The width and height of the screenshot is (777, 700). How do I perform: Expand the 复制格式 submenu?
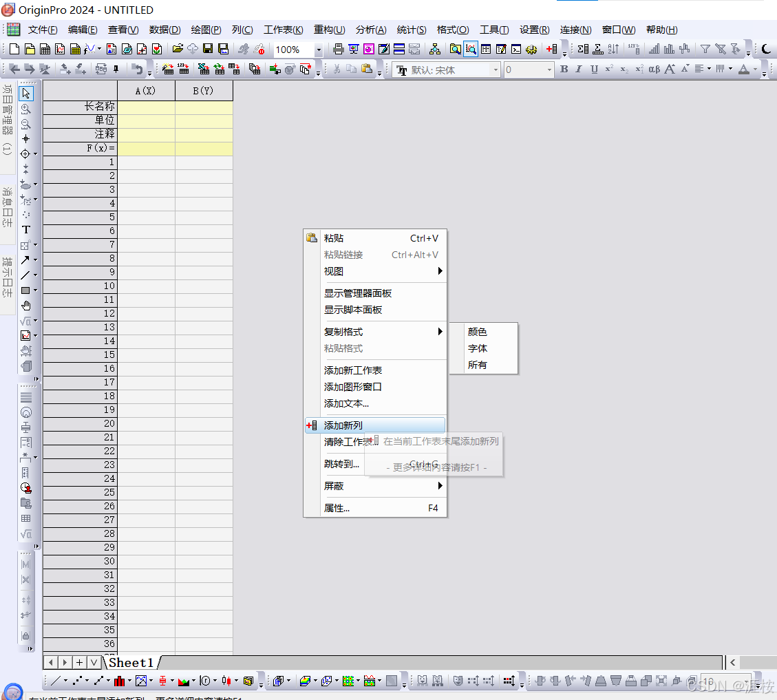[x=375, y=332]
